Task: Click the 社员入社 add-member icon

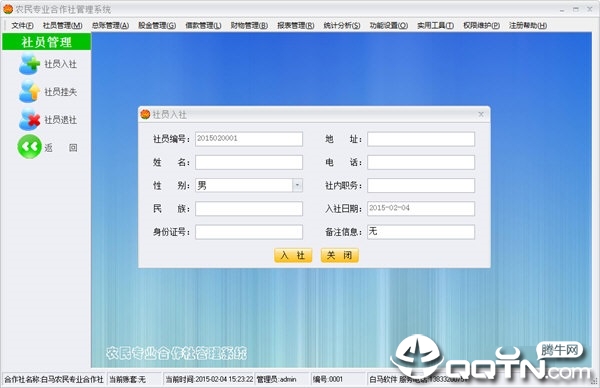Action: click(29, 64)
